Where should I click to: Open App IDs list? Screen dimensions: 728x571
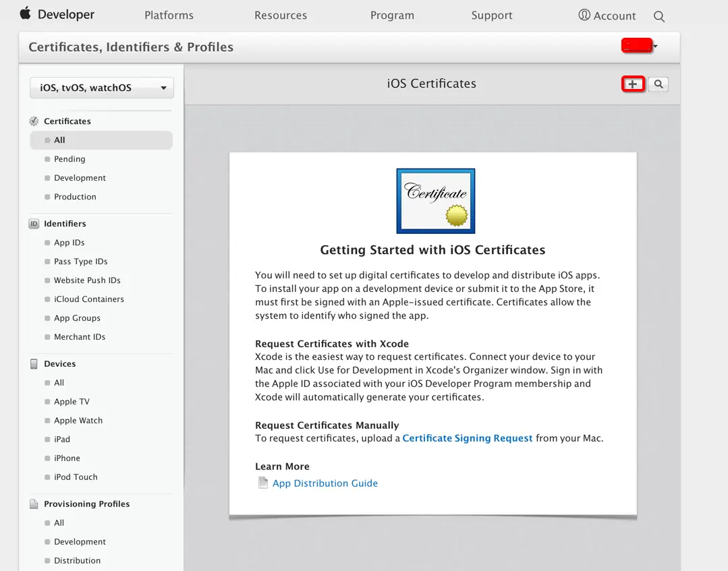pyautogui.click(x=69, y=243)
